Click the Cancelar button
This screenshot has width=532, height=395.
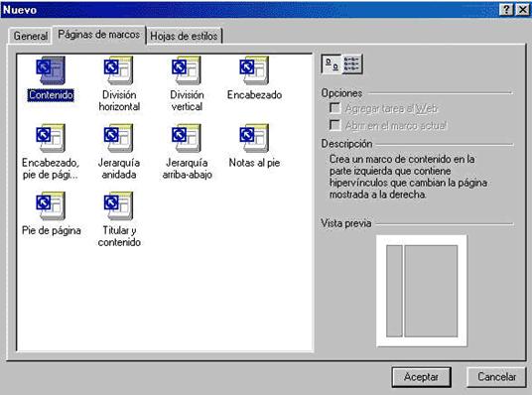point(496,377)
